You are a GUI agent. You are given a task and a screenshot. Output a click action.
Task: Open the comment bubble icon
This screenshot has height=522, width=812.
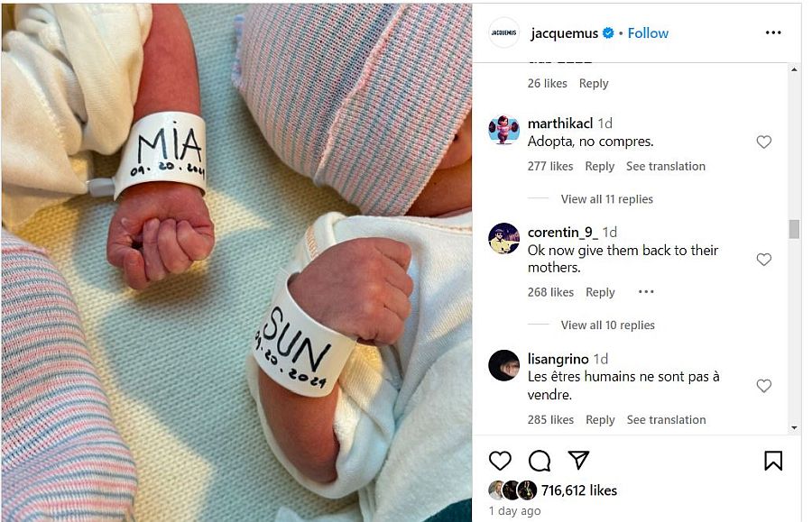pos(540,461)
